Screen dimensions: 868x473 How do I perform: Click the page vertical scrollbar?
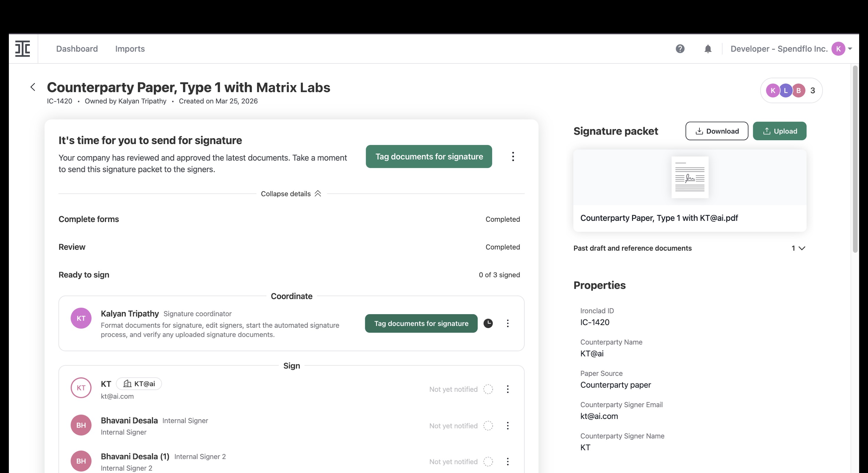tap(855, 159)
